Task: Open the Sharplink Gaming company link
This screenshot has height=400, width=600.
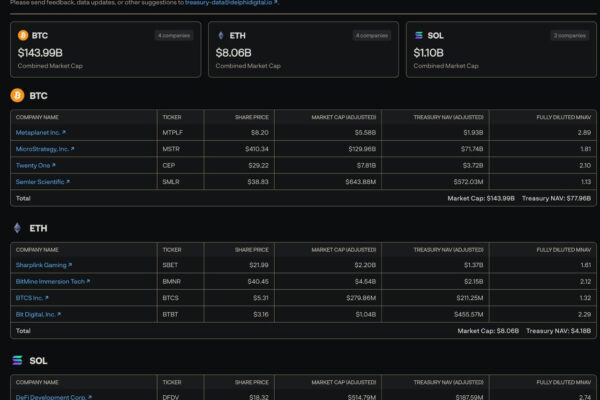Action: click(44, 265)
